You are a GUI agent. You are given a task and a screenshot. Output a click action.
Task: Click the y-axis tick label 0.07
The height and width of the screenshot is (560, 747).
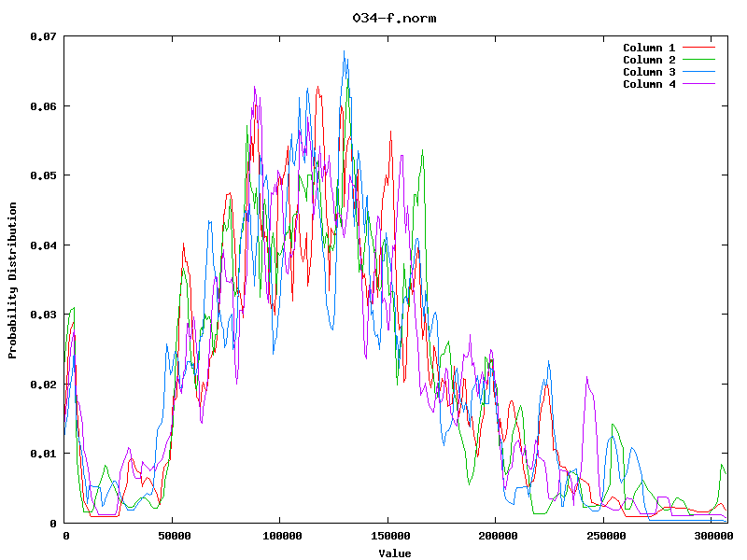click(x=43, y=36)
